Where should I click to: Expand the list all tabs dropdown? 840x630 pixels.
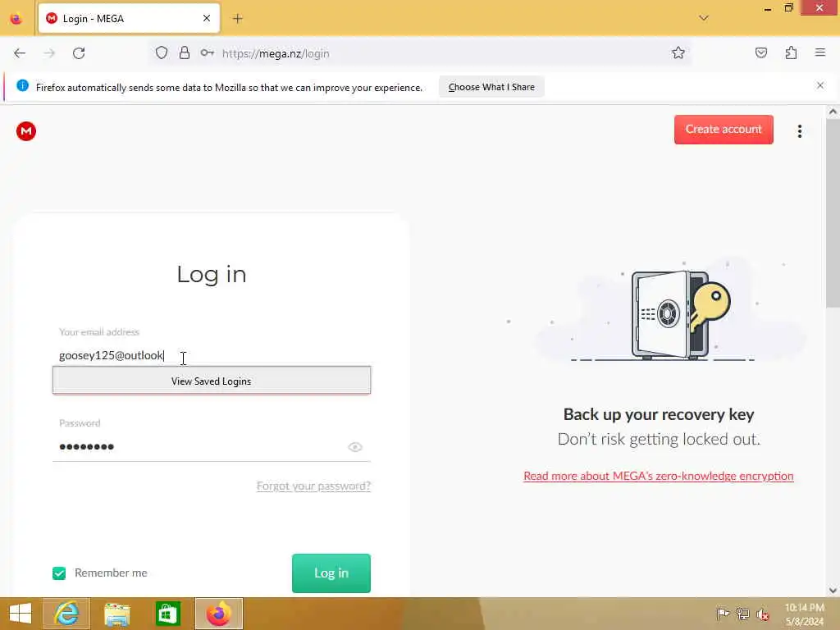(703, 18)
